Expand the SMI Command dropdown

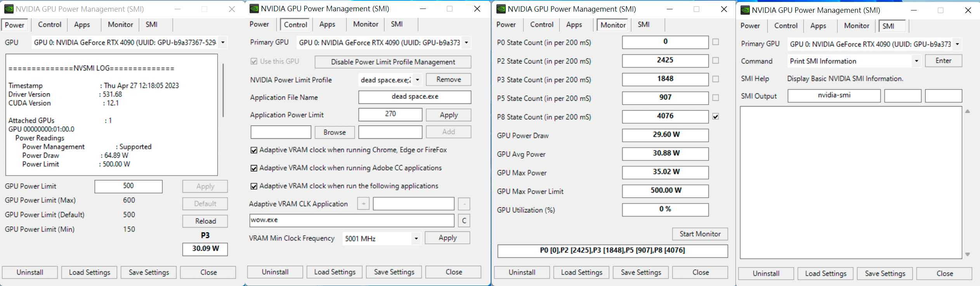(916, 61)
